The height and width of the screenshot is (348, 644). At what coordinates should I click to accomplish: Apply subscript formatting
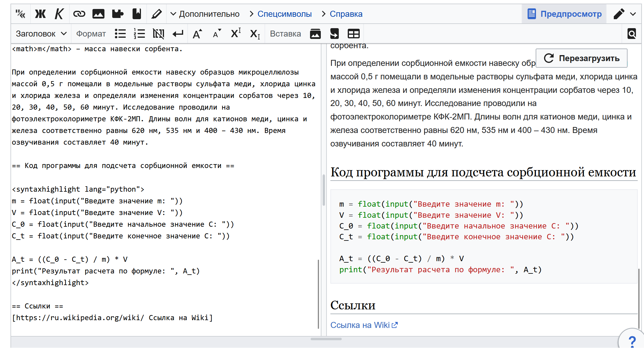pos(255,34)
